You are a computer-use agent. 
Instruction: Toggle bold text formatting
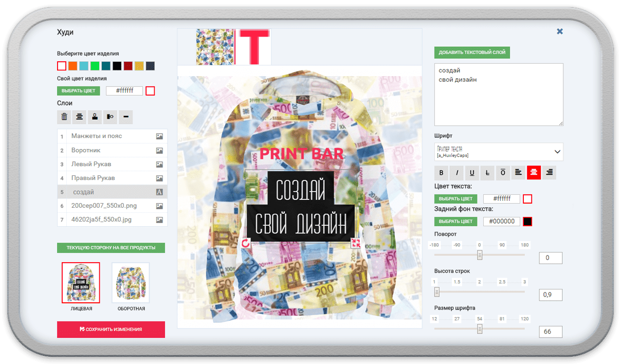pos(441,173)
